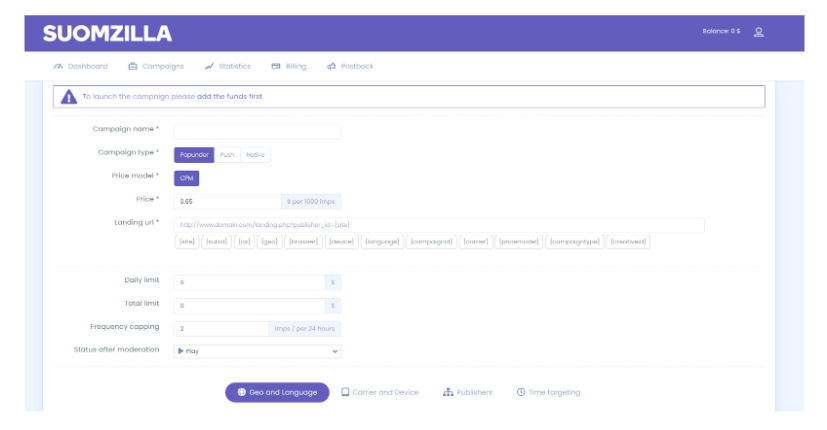Insert the {geo} macro tag
Screen dimensions: 827x430
click(x=270, y=242)
